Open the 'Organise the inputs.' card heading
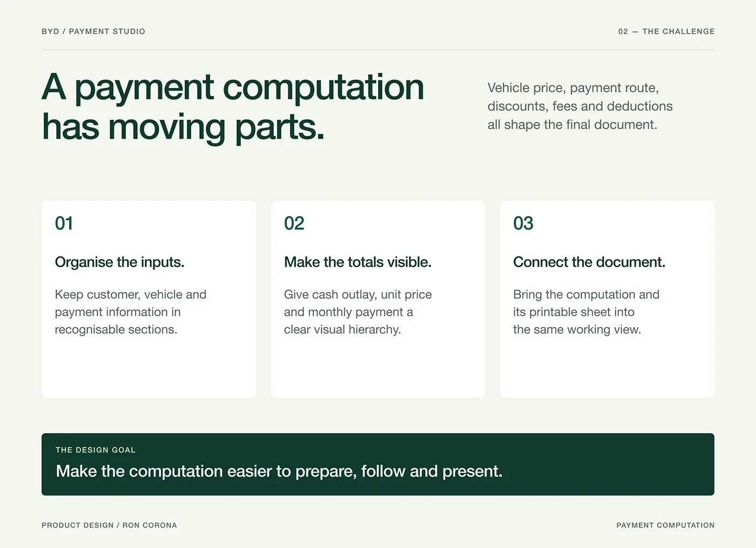This screenshot has height=548, width=756. (119, 262)
